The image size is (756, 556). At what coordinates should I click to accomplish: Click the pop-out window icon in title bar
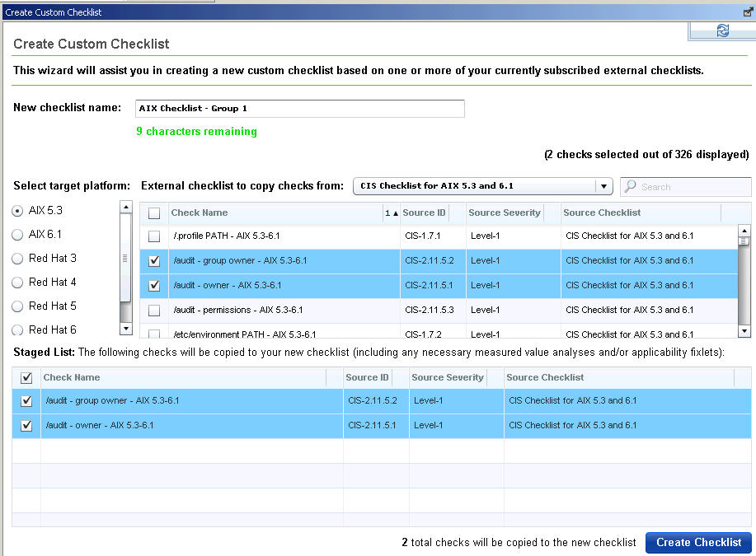coord(749,12)
